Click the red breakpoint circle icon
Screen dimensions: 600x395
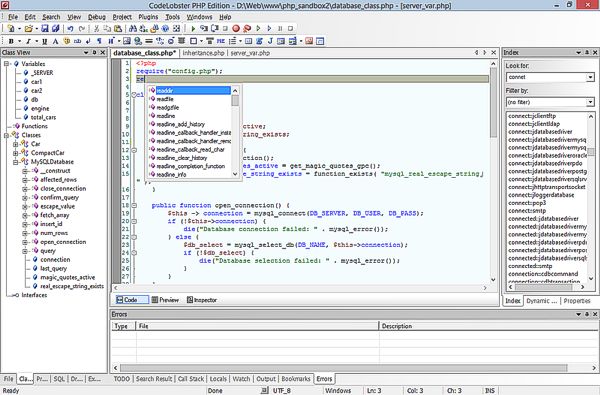(236, 28)
